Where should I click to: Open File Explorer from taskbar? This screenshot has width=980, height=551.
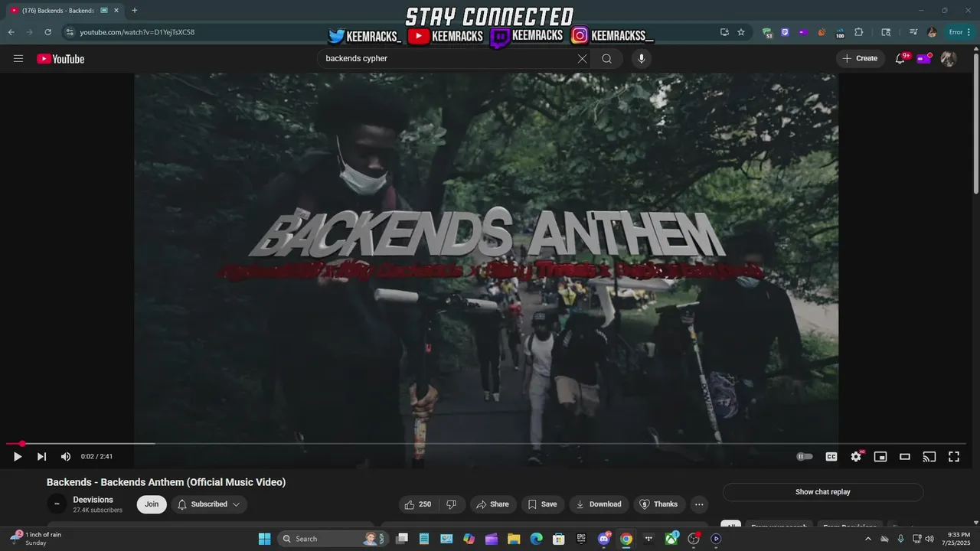[x=514, y=539]
